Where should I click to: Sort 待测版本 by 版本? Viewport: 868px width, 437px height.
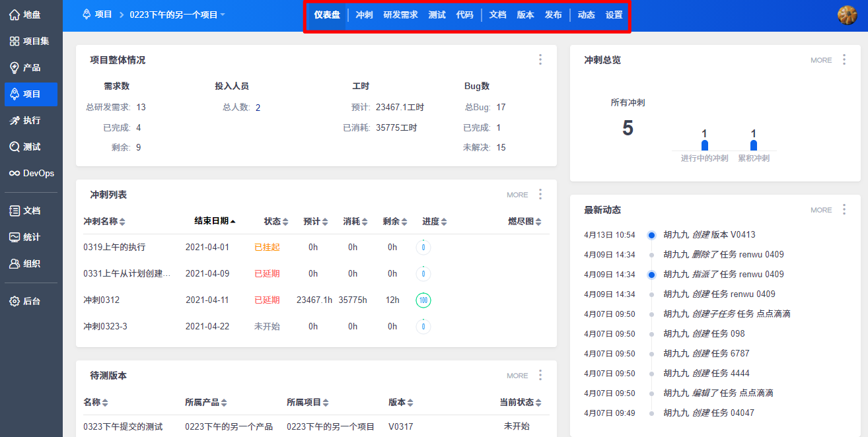pyautogui.click(x=401, y=402)
